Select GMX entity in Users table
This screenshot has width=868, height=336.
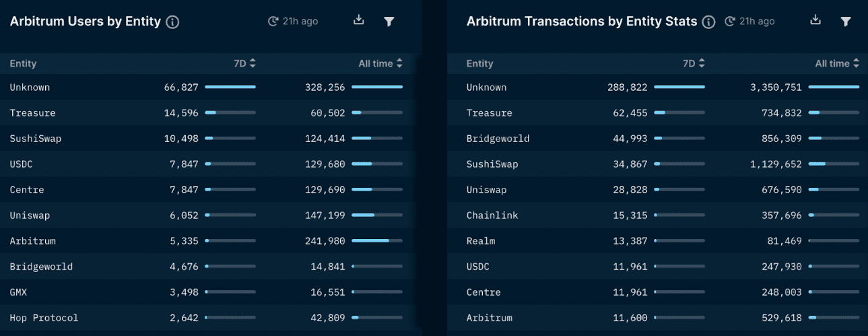click(18, 292)
